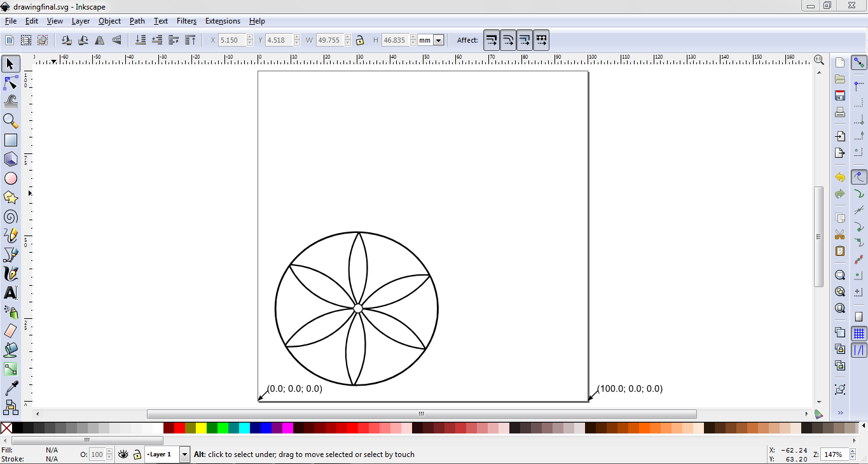The height and width of the screenshot is (464, 868).
Task: Open the Path menu
Action: (x=137, y=21)
